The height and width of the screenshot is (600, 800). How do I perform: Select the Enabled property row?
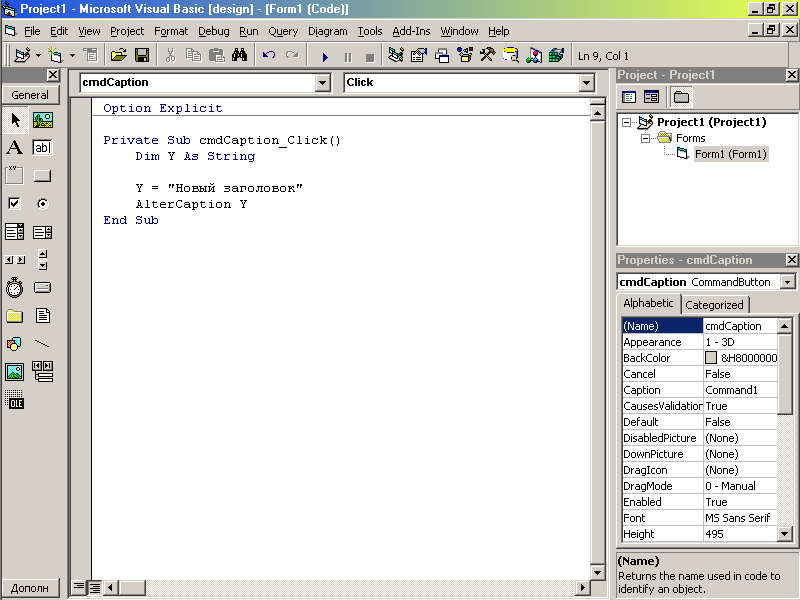[x=699, y=502]
